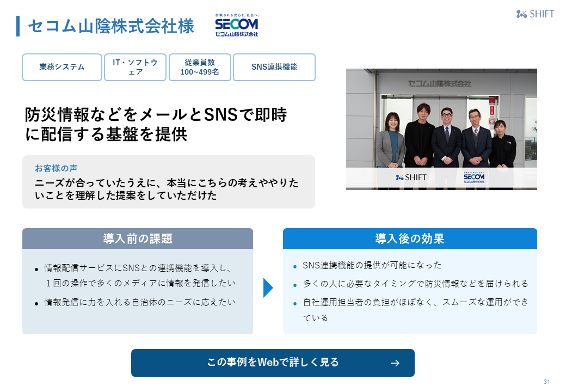Viewport: 566px width, 392px height.
Task: Open この事例をWebで詳しく見る link
Action: 273,363
